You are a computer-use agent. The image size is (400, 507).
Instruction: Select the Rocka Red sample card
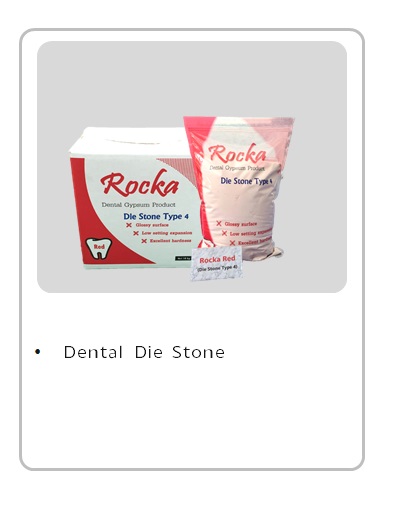point(216,264)
